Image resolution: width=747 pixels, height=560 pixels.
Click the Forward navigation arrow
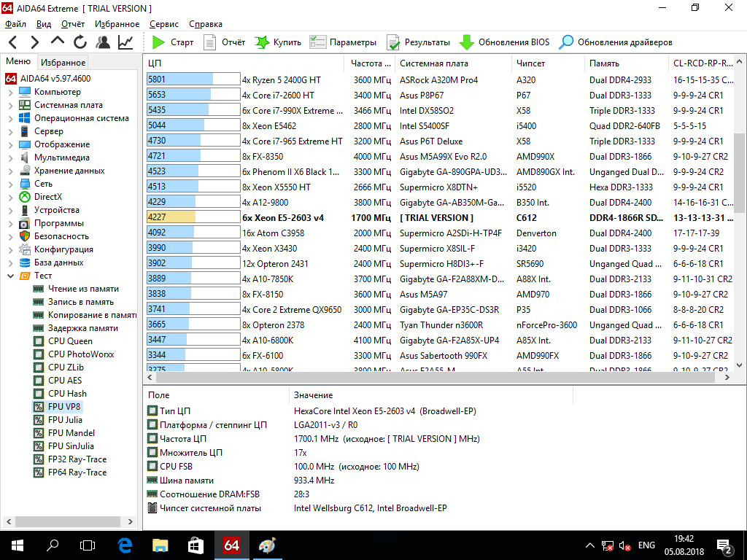(x=35, y=42)
